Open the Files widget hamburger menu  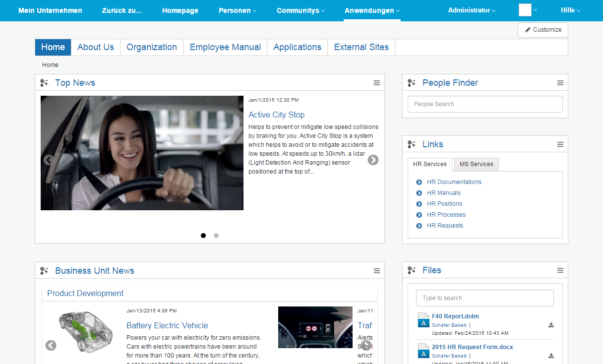tap(560, 270)
